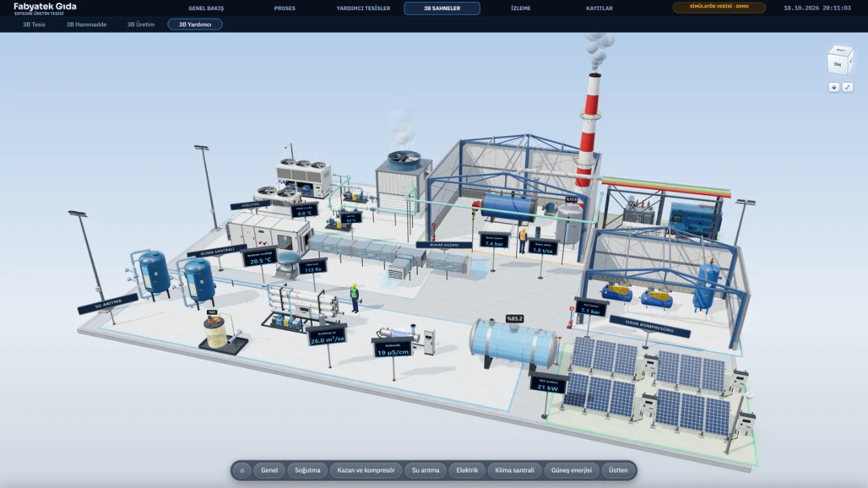
Task: Click the 26.0 m³/sa water flow display
Action: click(327, 337)
